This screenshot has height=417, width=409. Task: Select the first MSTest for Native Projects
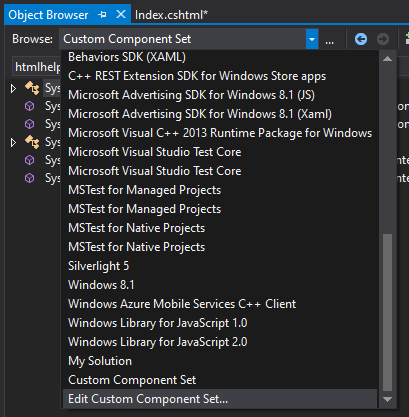point(220,228)
